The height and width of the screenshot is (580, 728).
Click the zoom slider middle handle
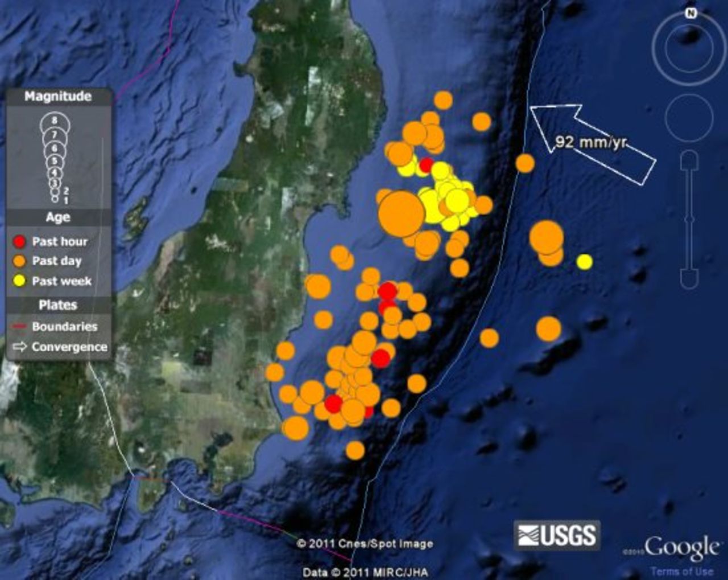point(689,219)
